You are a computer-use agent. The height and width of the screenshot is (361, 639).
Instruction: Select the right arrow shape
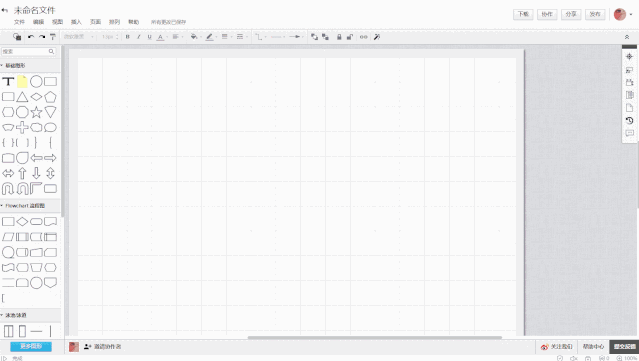[x=51, y=158]
